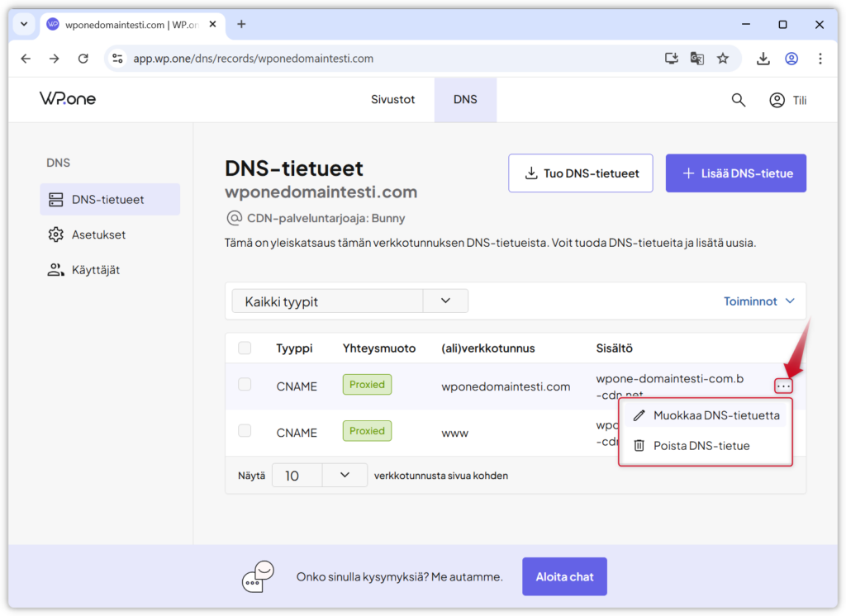
Task: Select the www CNAME record checkbox
Action: (x=245, y=431)
